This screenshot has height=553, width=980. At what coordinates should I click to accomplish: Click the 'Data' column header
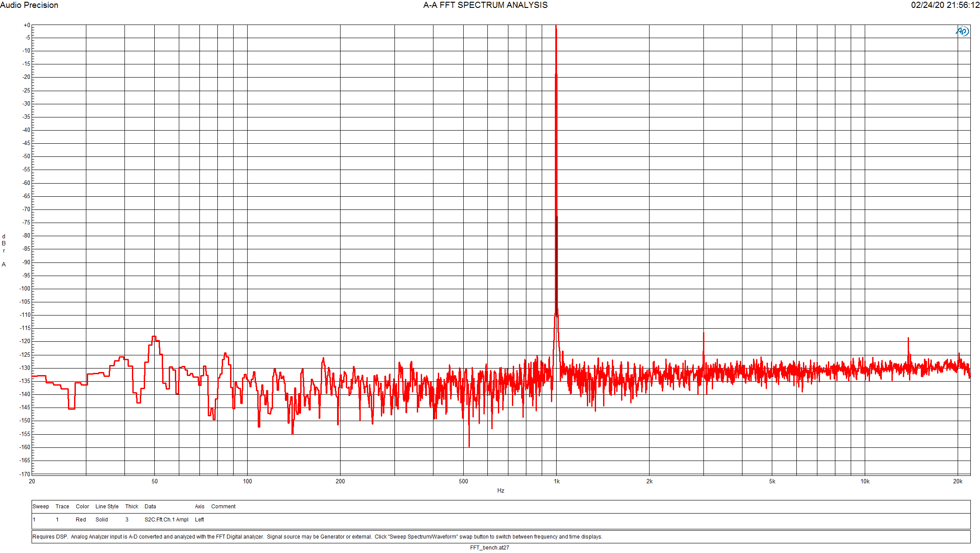[x=150, y=506]
